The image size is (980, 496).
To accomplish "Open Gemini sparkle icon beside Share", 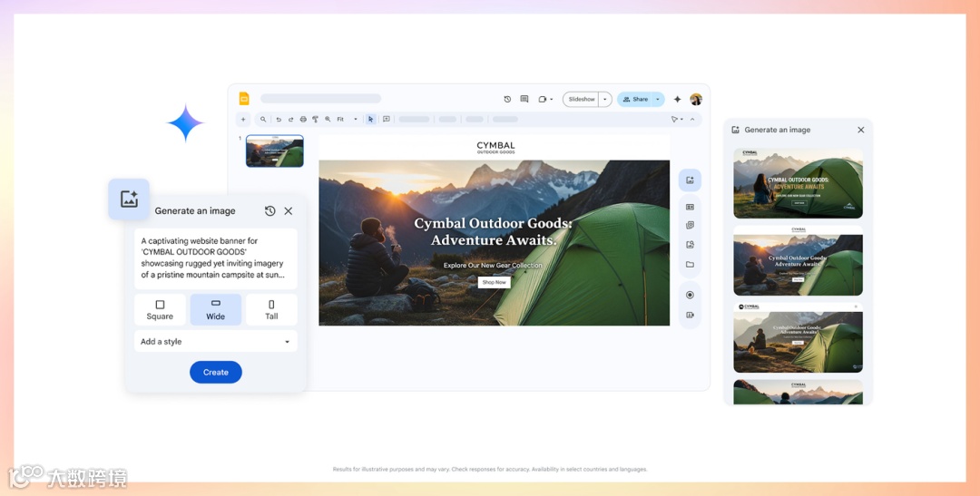I will [x=678, y=100].
